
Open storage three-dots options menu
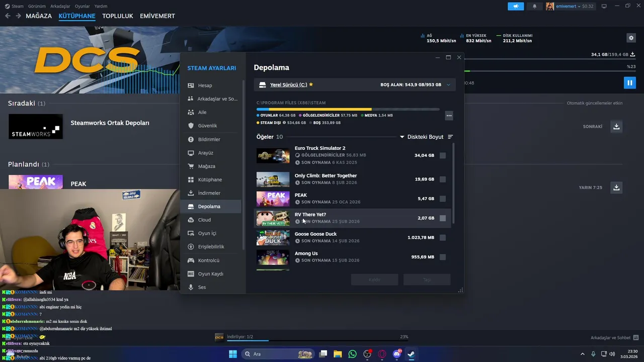(x=449, y=116)
